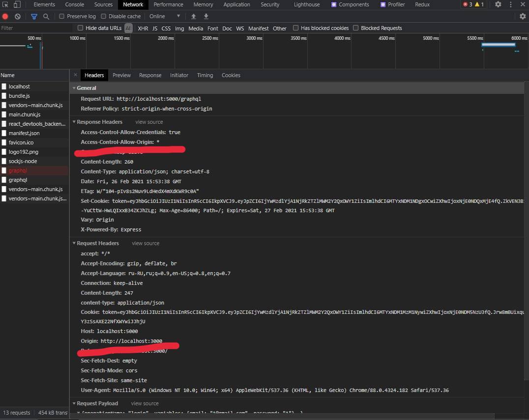Open the Profiler panel tab
This screenshot has width=529, height=420.
393,4
